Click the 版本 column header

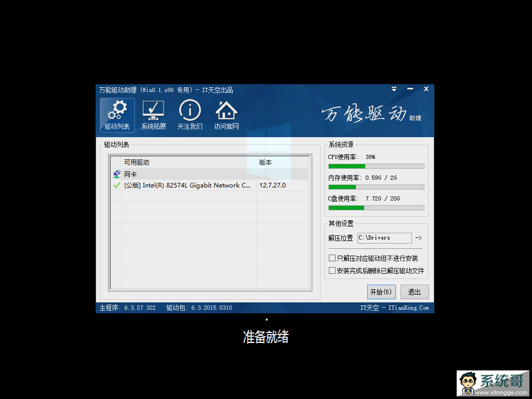282,163
